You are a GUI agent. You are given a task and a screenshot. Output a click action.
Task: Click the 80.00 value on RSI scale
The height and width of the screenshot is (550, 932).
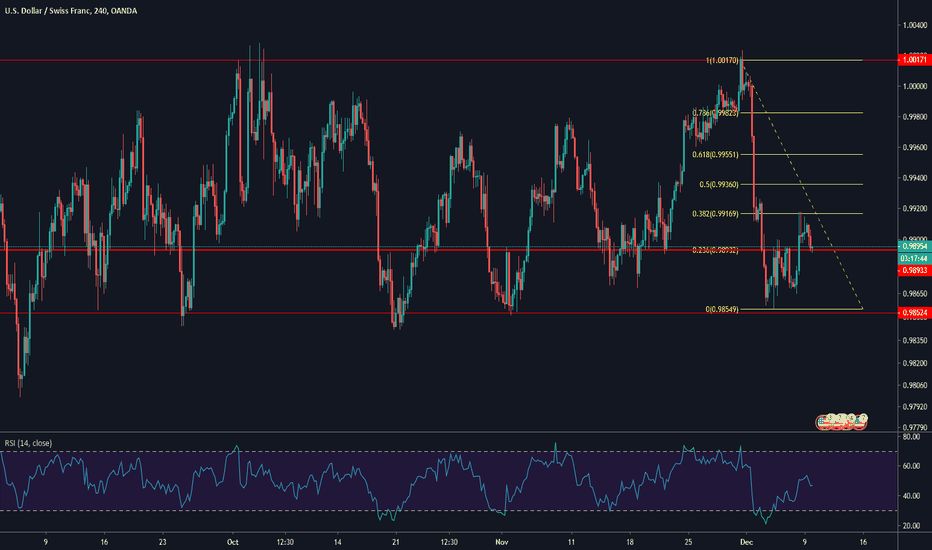click(x=910, y=437)
